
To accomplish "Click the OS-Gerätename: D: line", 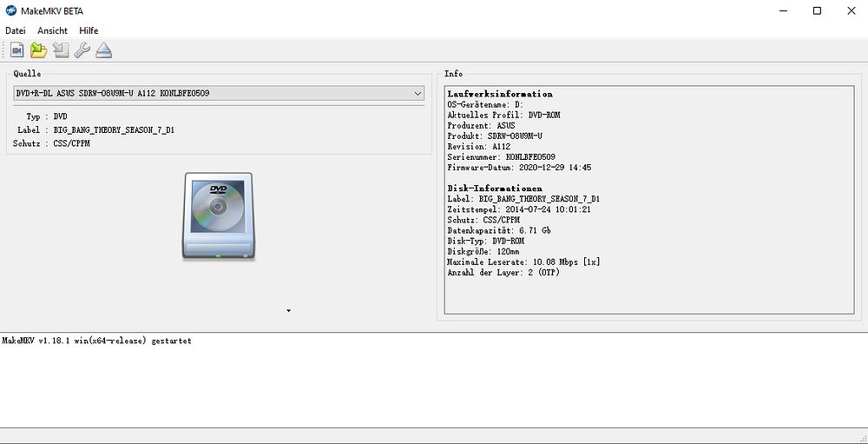I will (485, 104).
